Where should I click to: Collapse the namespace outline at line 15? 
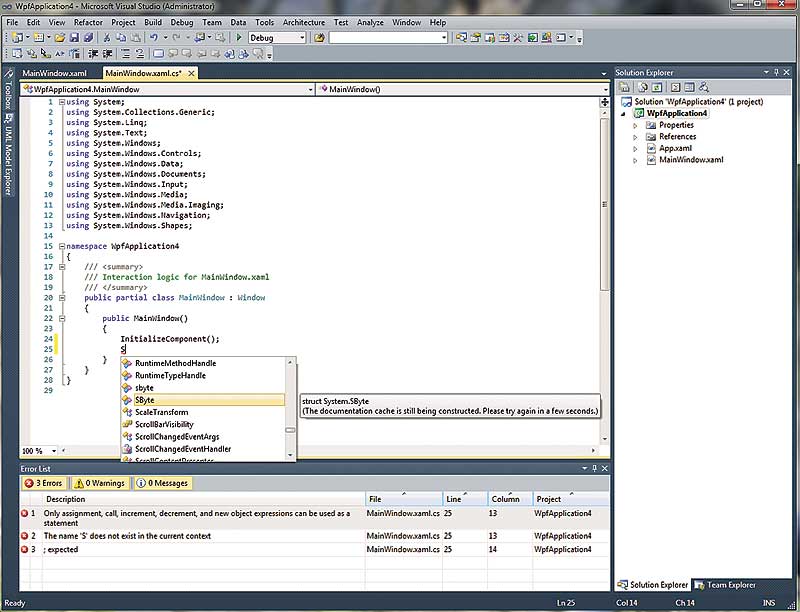coord(62,246)
